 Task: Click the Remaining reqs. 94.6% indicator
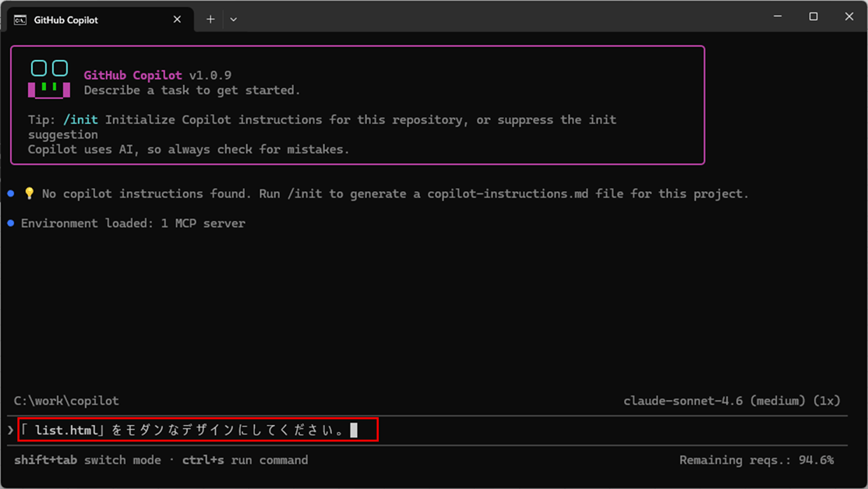point(756,460)
